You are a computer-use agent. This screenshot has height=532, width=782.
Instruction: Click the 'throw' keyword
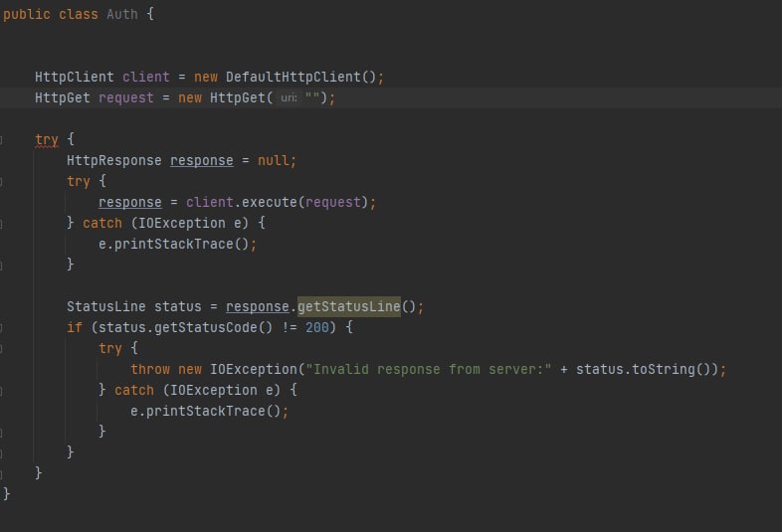[x=150, y=369]
